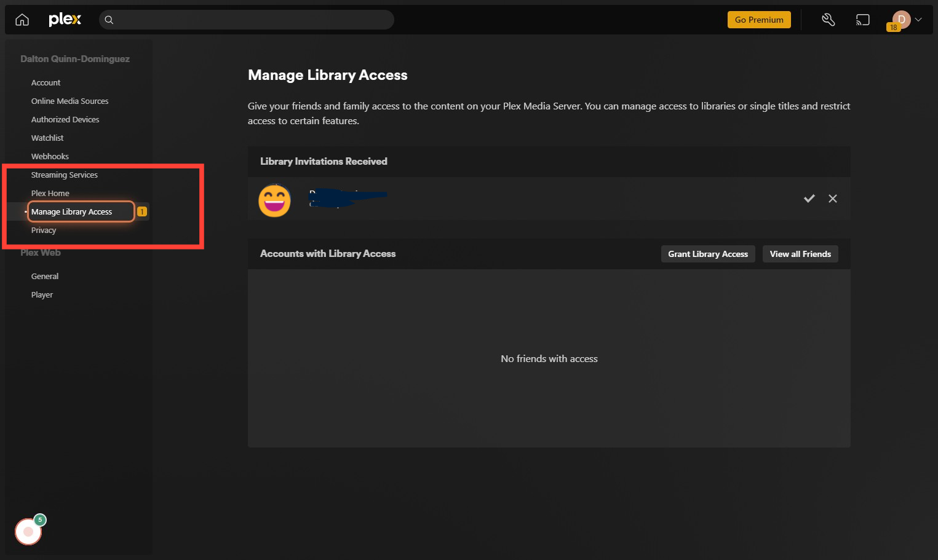Open Privacy settings
The width and height of the screenshot is (938, 560).
44,230
